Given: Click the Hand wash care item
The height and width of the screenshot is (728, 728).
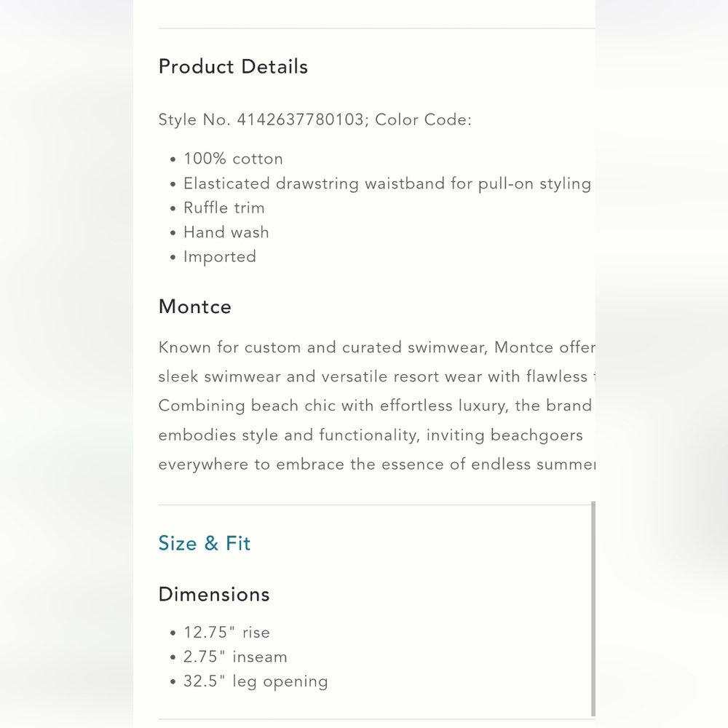Looking at the screenshot, I should (x=226, y=232).
